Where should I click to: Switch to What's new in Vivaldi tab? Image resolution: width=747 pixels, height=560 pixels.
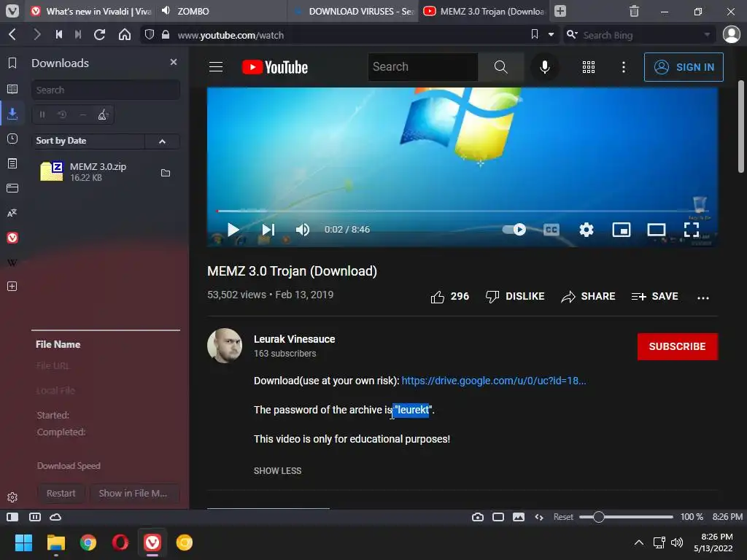90,11
